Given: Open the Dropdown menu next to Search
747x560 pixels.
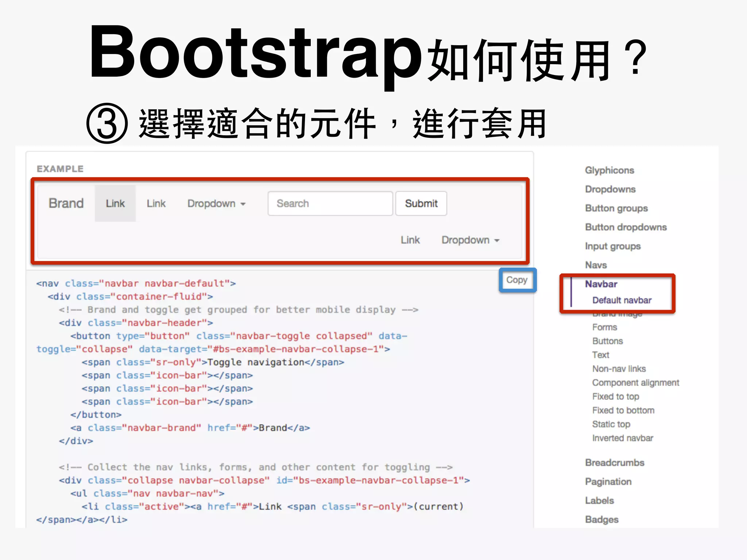Looking at the screenshot, I should click(x=216, y=203).
